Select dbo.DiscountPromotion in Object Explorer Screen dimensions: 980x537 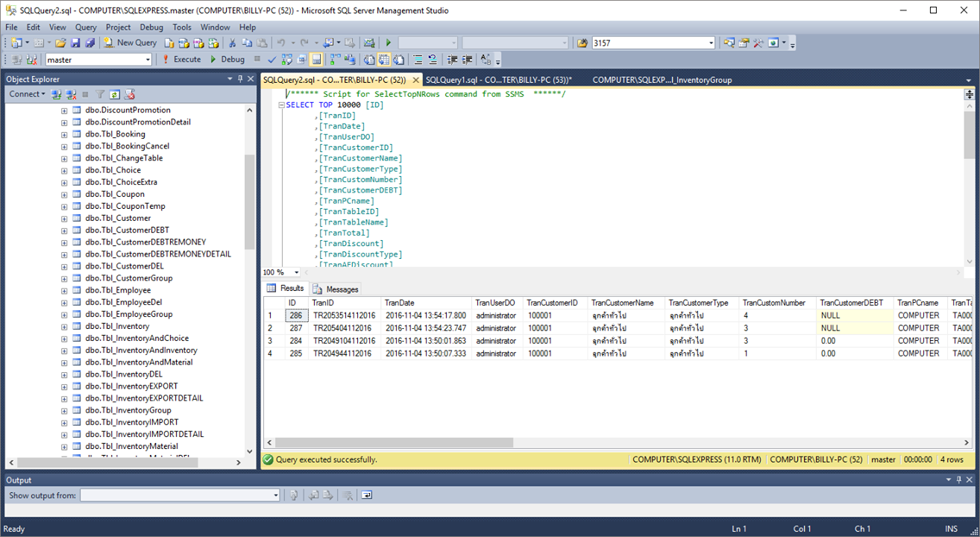point(128,110)
